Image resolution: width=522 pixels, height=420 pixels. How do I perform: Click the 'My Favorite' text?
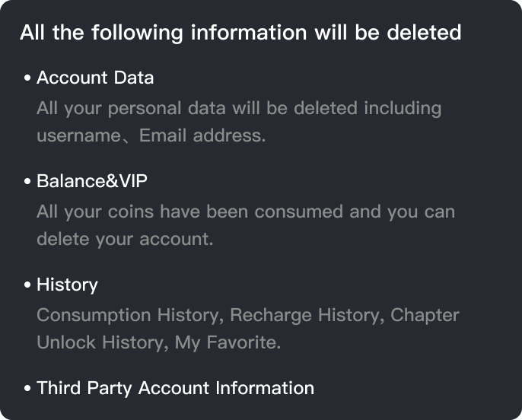pos(227,343)
